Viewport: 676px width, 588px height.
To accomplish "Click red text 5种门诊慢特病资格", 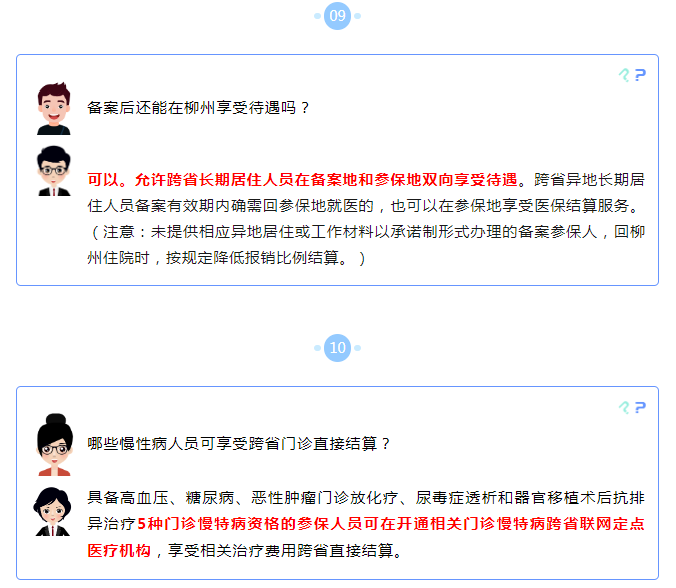I will [x=207, y=524].
